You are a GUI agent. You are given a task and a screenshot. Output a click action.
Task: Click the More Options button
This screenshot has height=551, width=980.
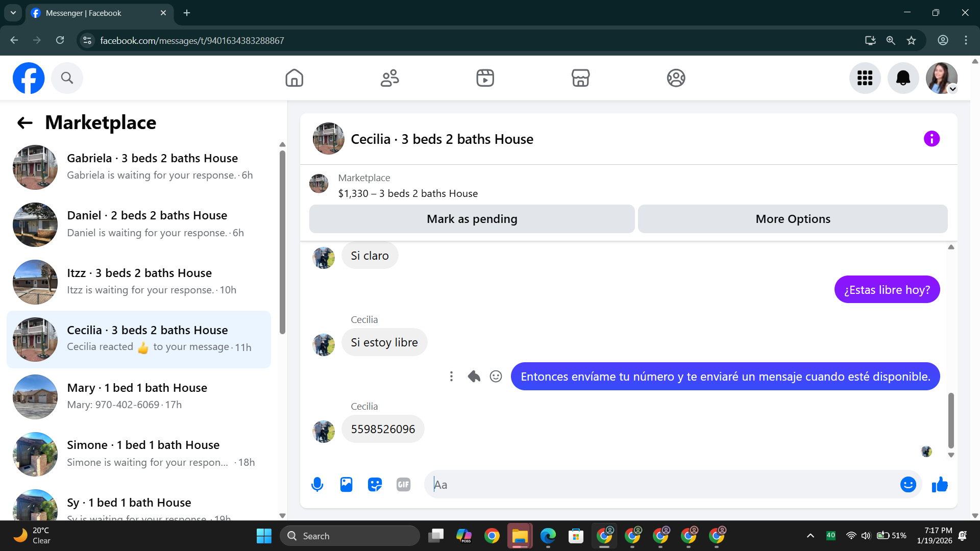[793, 219]
